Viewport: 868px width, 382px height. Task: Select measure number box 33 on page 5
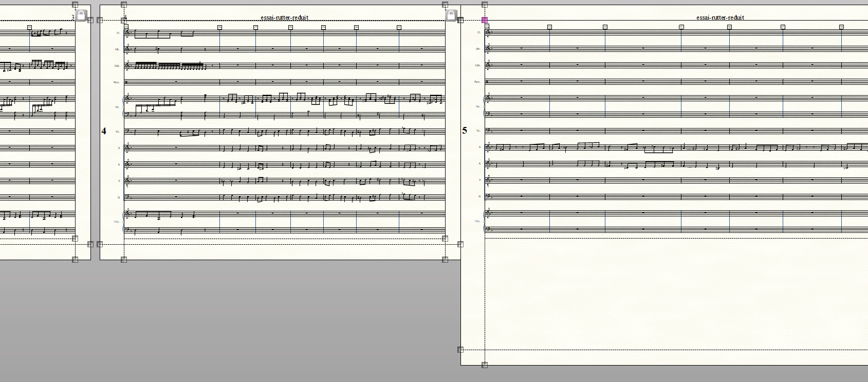tap(549, 27)
